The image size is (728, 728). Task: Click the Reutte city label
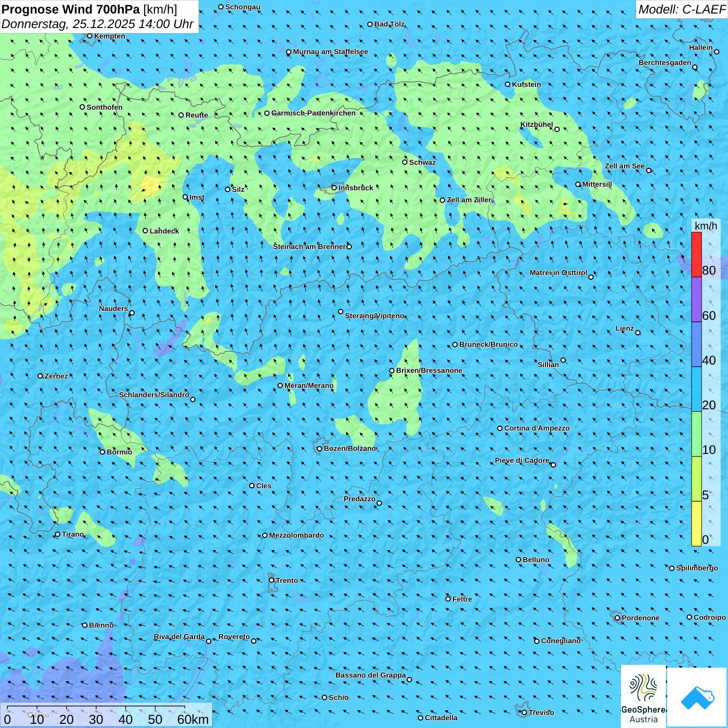click(x=197, y=115)
